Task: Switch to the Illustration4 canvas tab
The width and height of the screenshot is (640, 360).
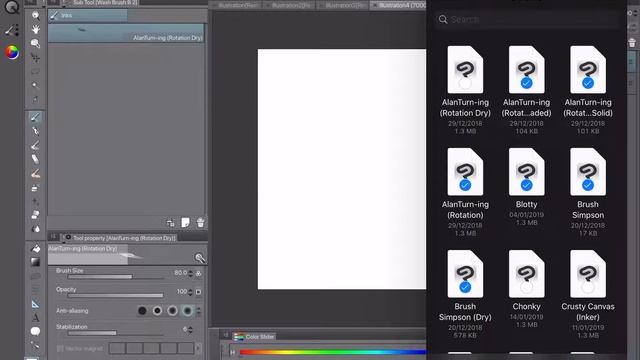Action: click(398, 5)
